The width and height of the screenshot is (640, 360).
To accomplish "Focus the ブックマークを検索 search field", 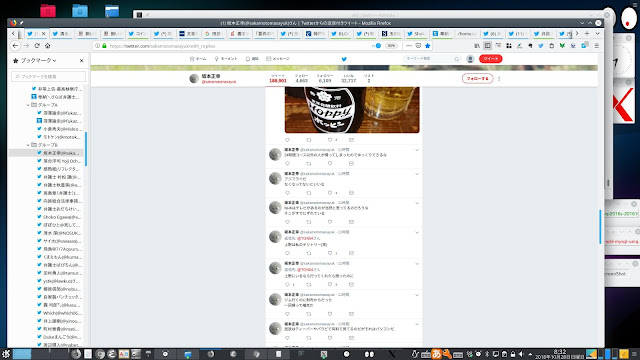I will coord(49,76).
